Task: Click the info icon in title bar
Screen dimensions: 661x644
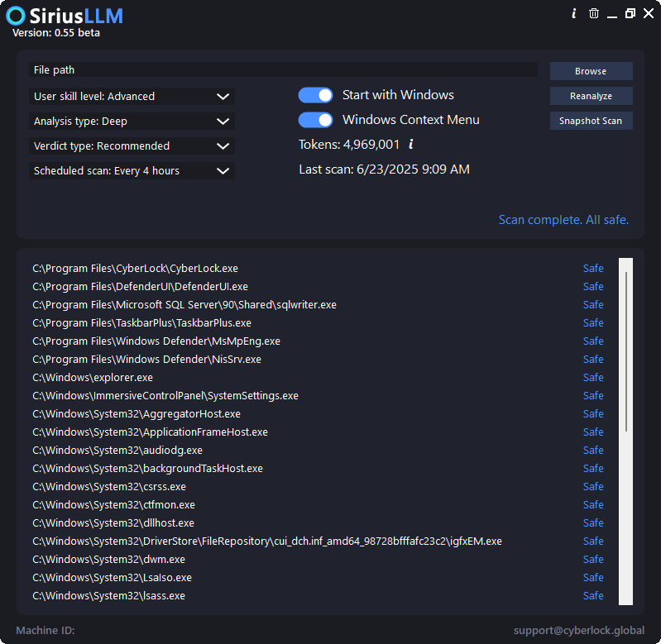Action: [x=574, y=13]
